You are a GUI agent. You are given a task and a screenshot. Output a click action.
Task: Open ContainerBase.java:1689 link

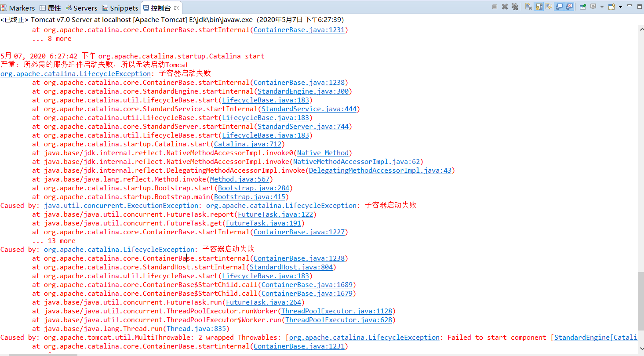(x=307, y=285)
